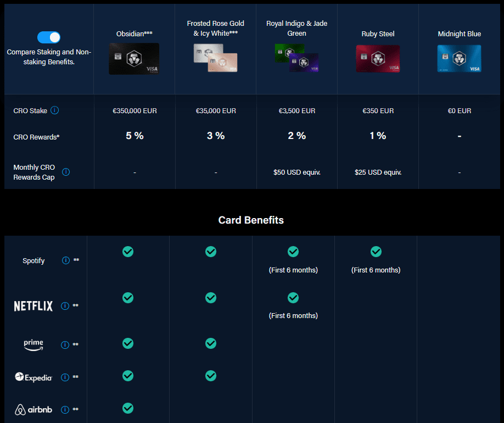Click the €3,500 EUR stake value
The height and width of the screenshot is (423, 504).
pos(297,110)
